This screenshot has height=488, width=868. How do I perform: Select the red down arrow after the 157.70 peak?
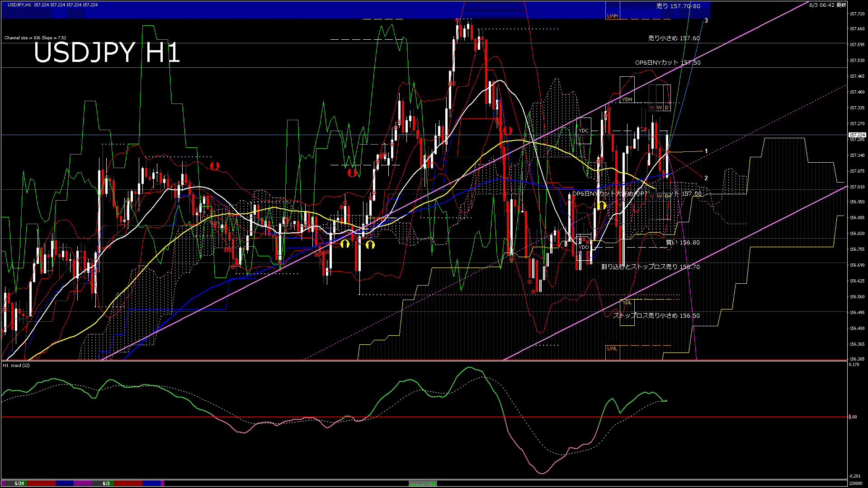point(507,131)
